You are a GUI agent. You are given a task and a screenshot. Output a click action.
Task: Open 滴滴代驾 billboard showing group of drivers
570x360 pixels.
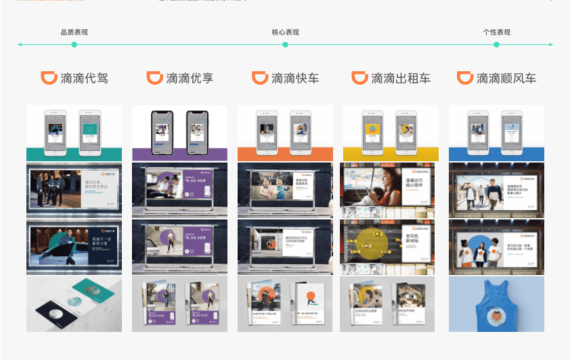point(74,190)
